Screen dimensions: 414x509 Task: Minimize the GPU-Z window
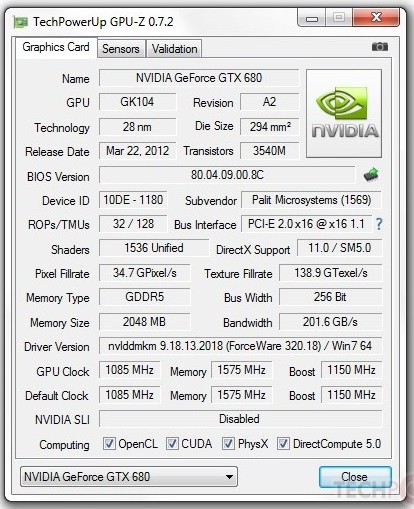(x=312, y=18)
